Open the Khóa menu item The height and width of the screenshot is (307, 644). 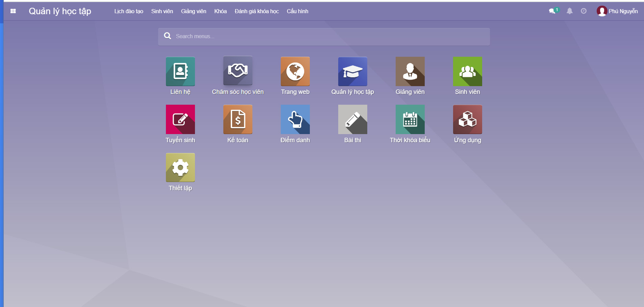click(x=220, y=11)
